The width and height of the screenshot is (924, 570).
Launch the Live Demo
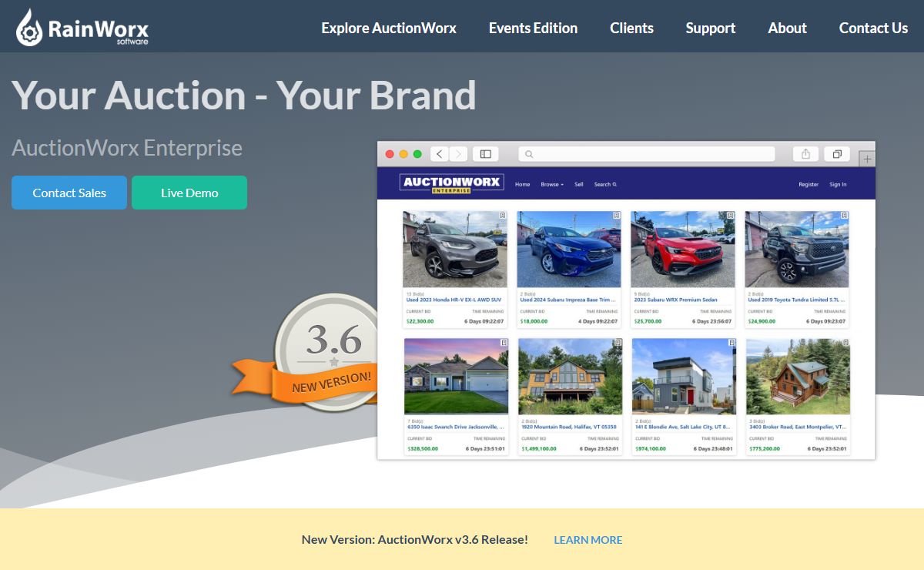[189, 193]
